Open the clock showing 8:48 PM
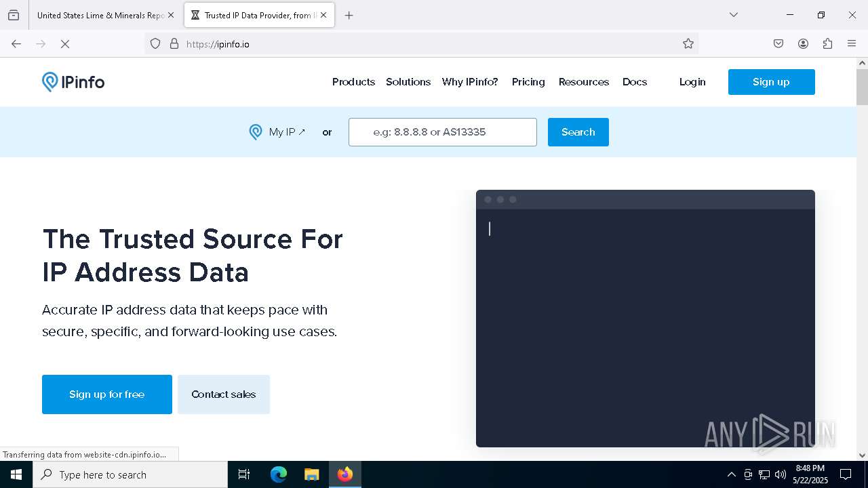The width and height of the screenshot is (868, 488). click(x=810, y=474)
